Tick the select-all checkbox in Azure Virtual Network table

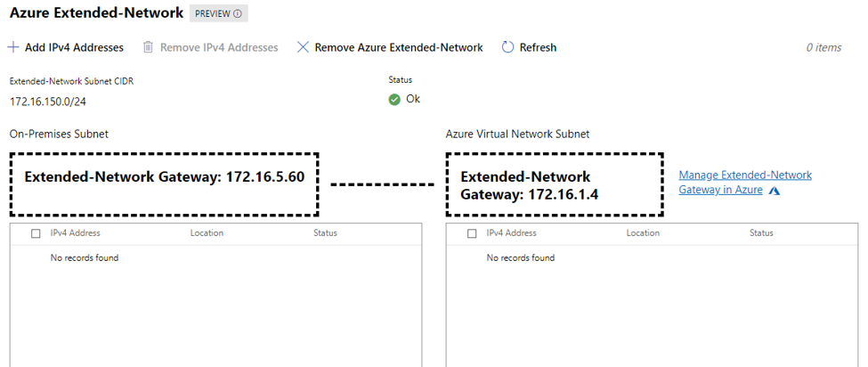[x=472, y=233]
